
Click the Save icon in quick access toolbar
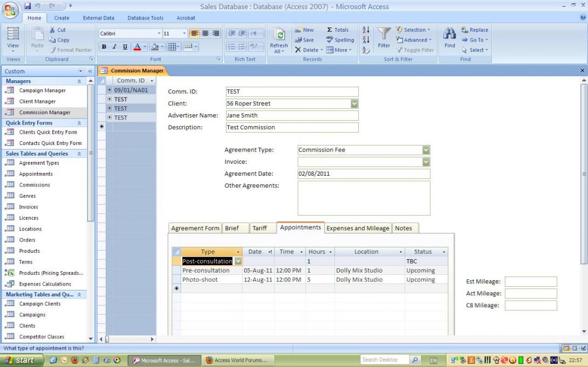pos(28,6)
